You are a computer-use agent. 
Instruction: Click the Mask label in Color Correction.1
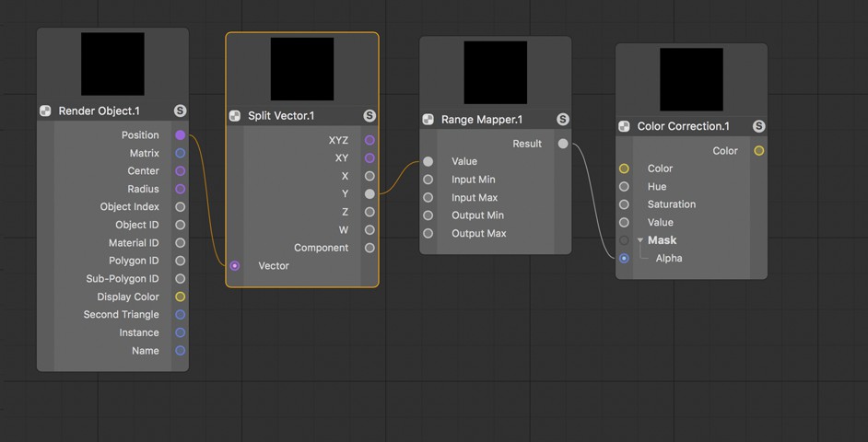coord(663,240)
